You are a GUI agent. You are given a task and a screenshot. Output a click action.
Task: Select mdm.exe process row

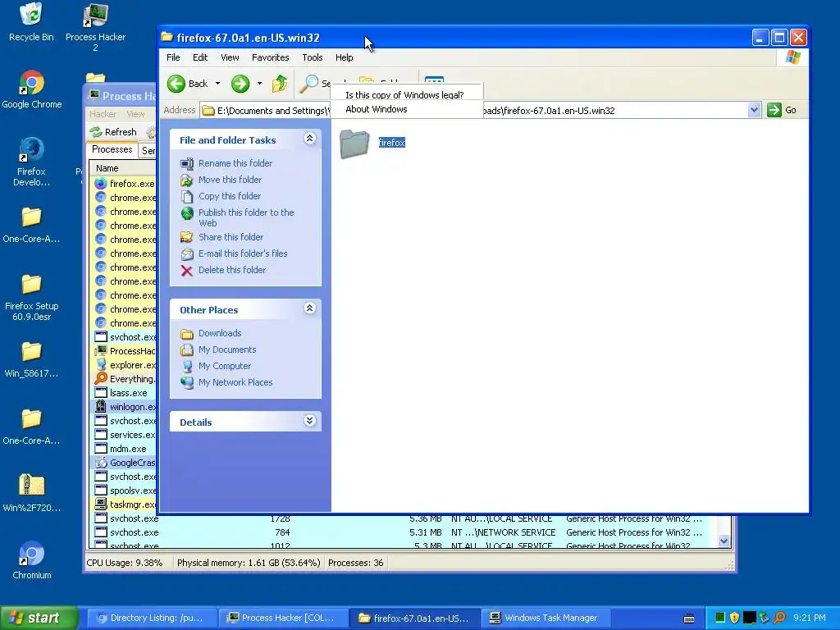tap(126, 449)
